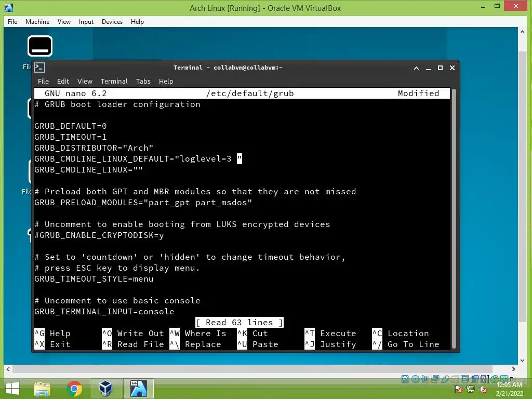Click the ^K Cut shortcut label
Viewport: 532px width, 399px height.
[x=253, y=334]
